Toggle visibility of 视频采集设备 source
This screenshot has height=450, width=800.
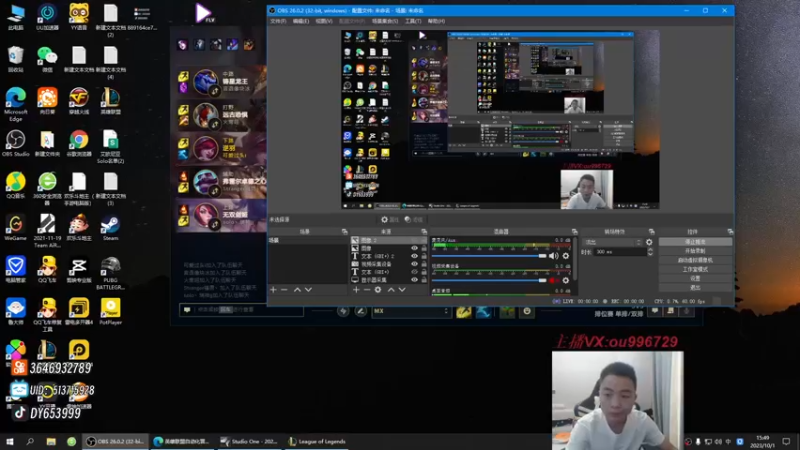pyautogui.click(x=414, y=264)
